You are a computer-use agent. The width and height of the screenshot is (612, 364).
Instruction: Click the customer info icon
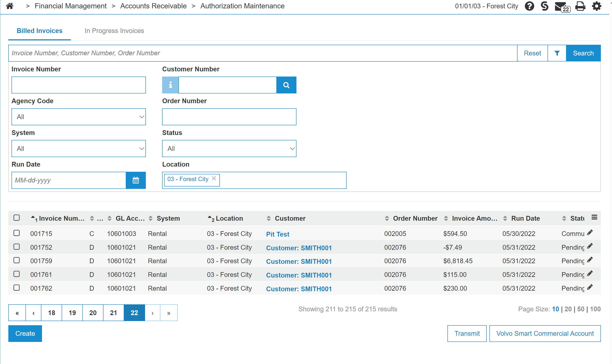pyautogui.click(x=170, y=85)
